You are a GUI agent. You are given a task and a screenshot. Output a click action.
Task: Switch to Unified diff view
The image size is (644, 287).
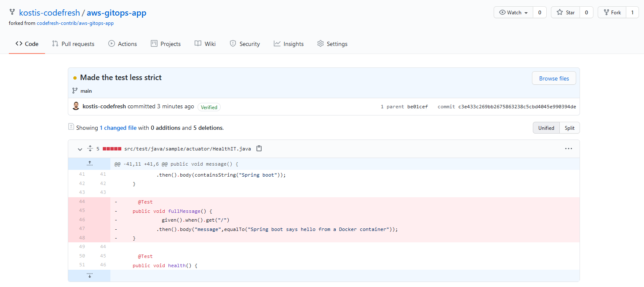click(546, 128)
